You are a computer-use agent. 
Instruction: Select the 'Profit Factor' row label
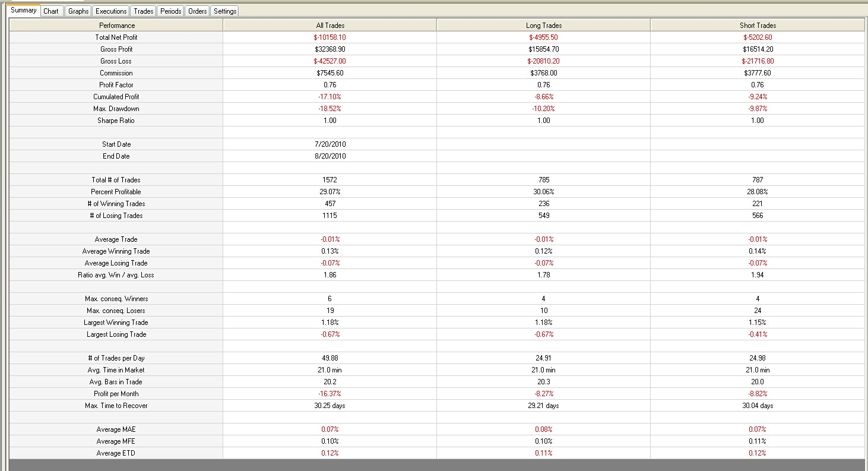(116, 85)
